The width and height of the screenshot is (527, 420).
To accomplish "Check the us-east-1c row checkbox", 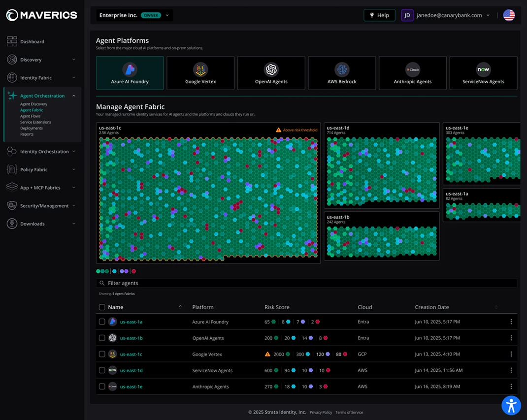I will (102, 354).
